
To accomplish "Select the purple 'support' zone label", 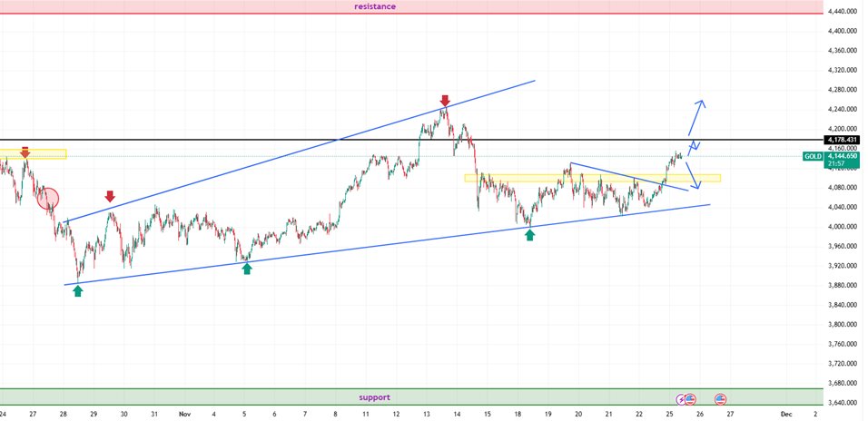I will point(374,397).
